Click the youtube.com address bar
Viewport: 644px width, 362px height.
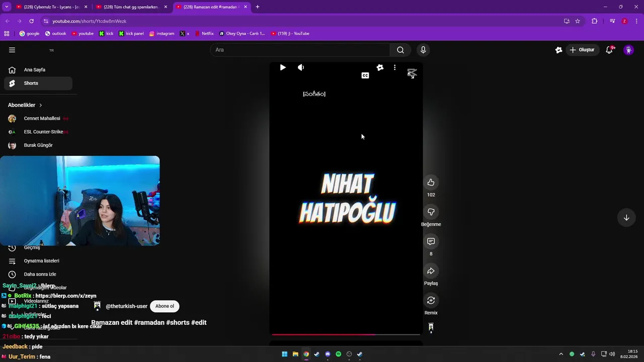[302, 21]
